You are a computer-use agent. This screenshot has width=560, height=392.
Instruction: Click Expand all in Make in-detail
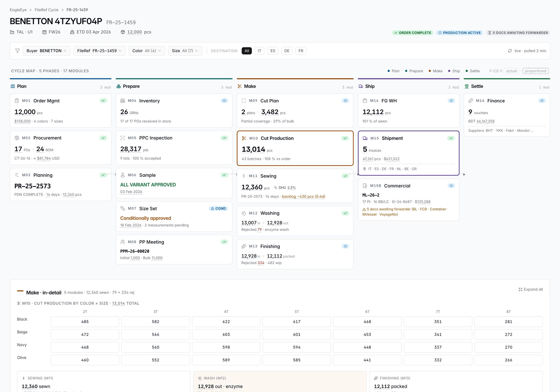pyautogui.click(x=531, y=289)
